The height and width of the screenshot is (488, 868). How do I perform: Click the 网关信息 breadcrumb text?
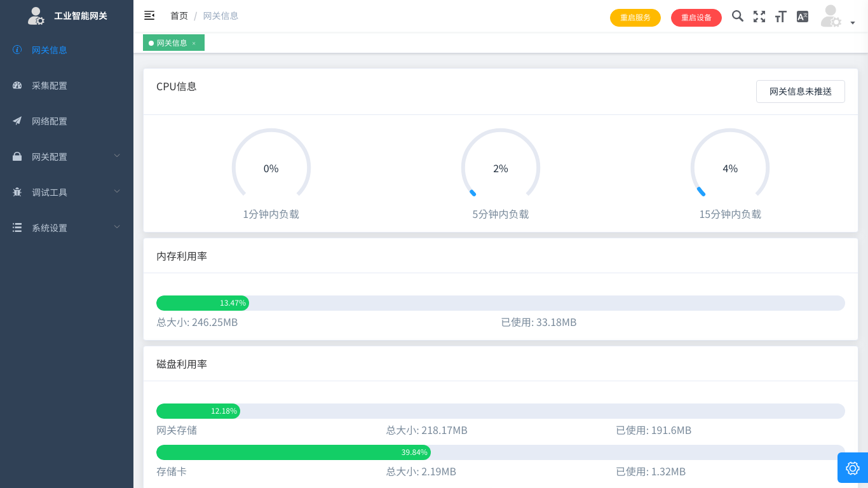[221, 16]
